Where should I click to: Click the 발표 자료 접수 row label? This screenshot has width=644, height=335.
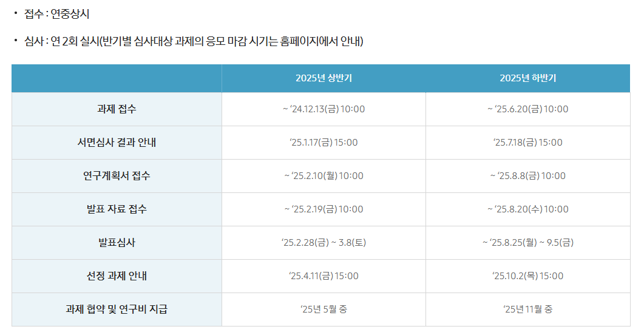coord(117,209)
